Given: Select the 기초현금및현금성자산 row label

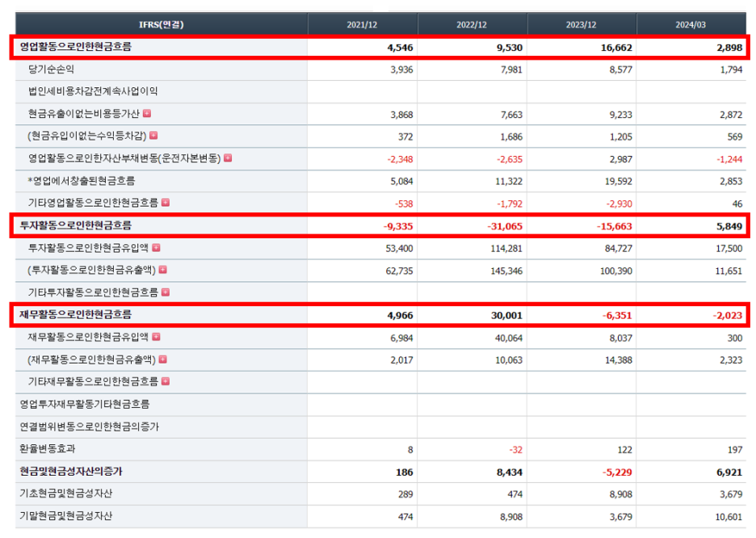Looking at the screenshot, I should [x=66, y=494].
